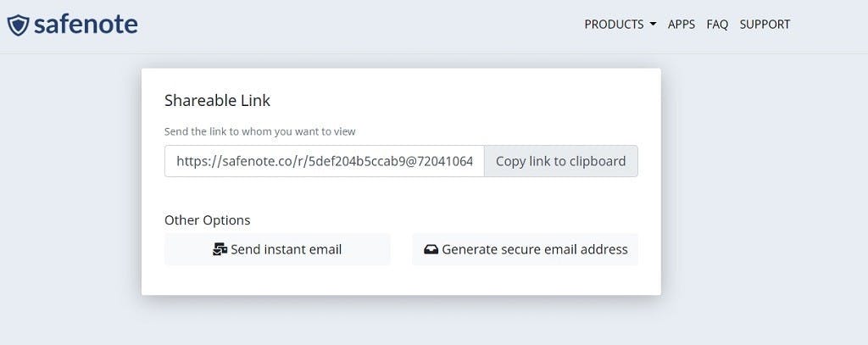Choose the Generate secure email address label
The image size is (868, 345).
[535, 249]
